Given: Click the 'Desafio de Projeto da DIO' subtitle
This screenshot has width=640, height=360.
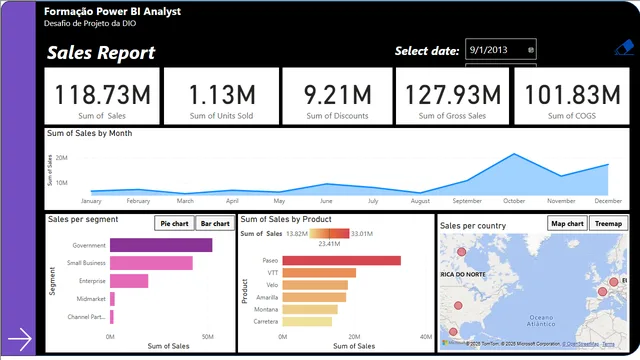Looking at the screenshot, I should 90,23.
